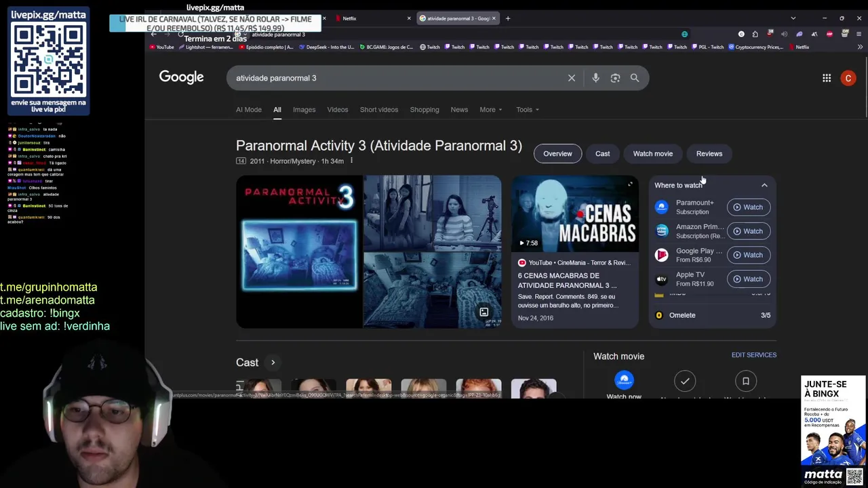Image resolution: width=868 pixels, height=488 pixels.
Task: Switch to Images results tab
Action: [x=304, y=110]
